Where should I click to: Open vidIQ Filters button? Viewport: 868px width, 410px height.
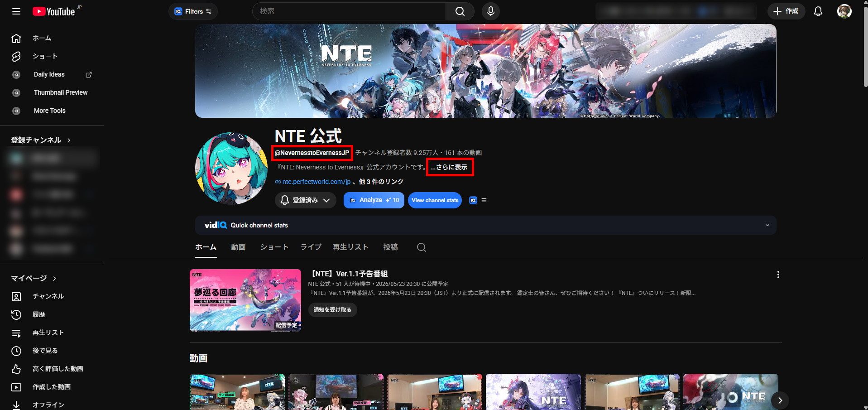coord(193,11)
